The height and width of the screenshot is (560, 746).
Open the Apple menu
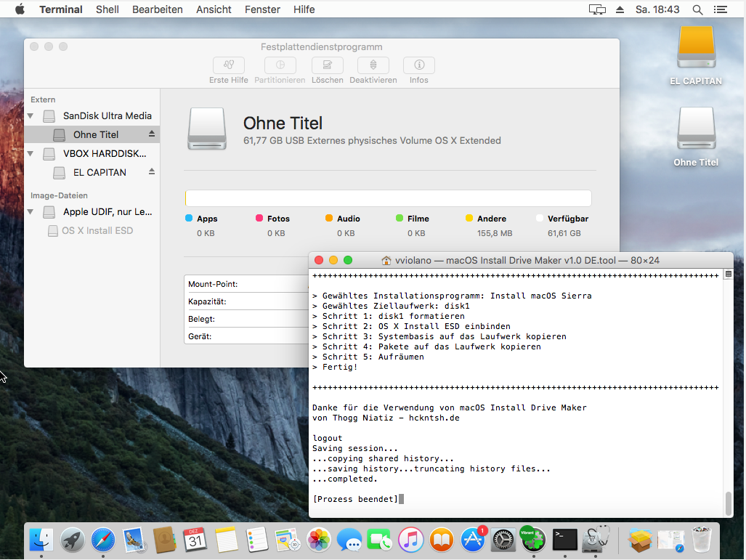[x=20, y=9]
